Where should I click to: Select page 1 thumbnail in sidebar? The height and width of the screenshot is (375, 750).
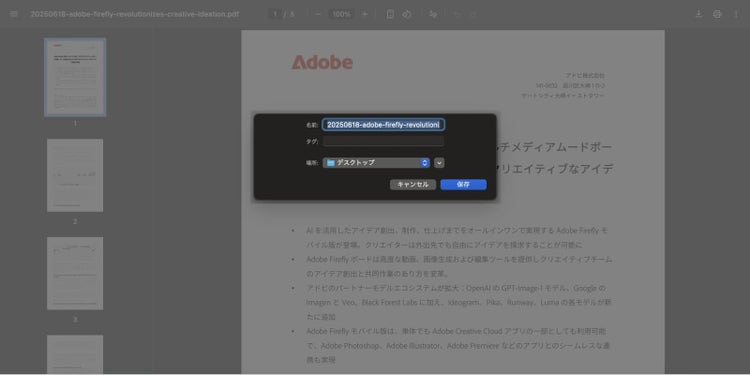click(x=75, y=77)
